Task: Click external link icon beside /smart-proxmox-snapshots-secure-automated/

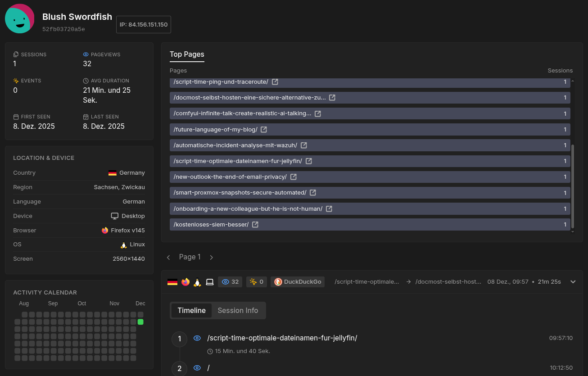Action: click(x=313, y=193)
